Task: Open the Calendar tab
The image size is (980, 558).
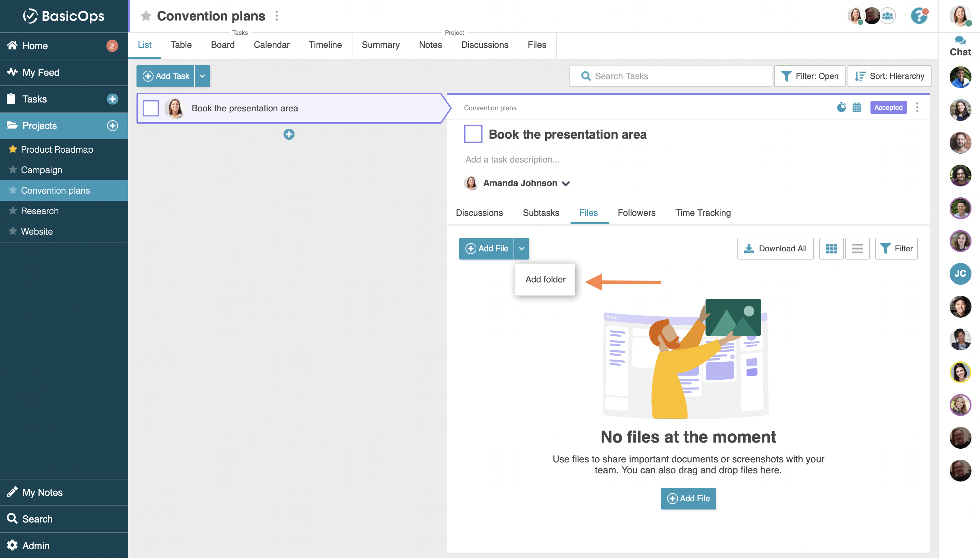Action: pos(271,45)
